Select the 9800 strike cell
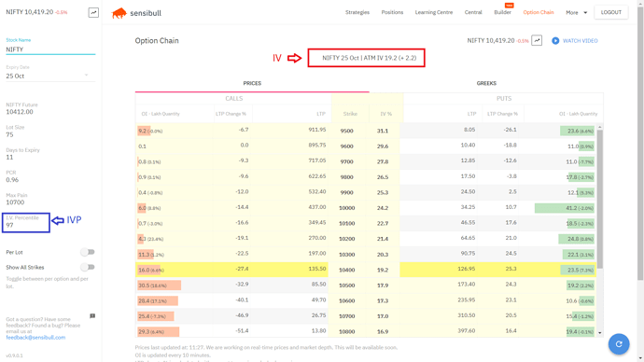 coord(346,177)
